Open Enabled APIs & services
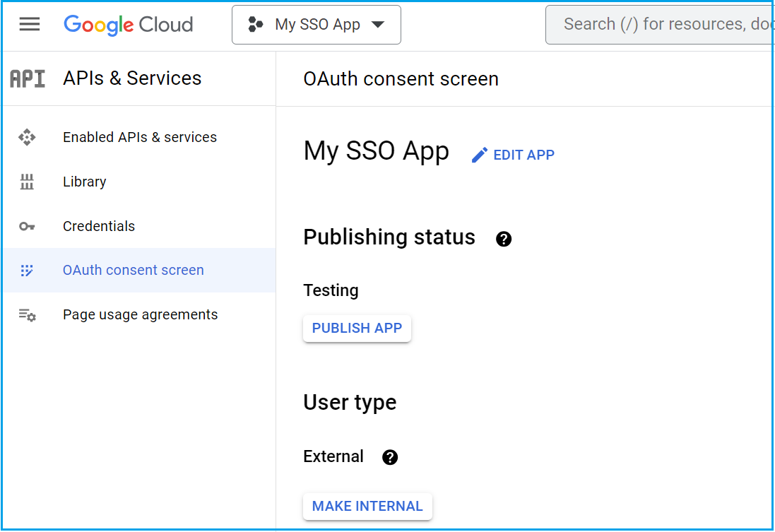775x532 pixels. [139, 137]
